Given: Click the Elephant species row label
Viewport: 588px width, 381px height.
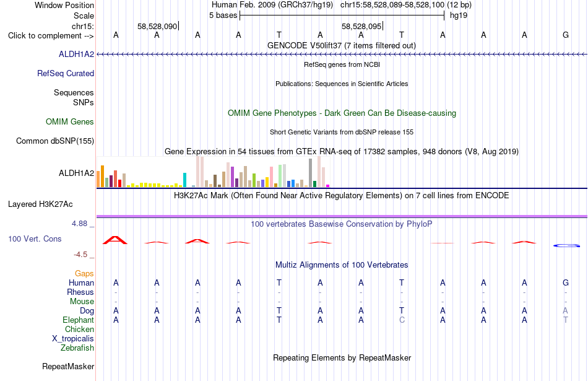Looking at the screenshot, I should (79, 320).
